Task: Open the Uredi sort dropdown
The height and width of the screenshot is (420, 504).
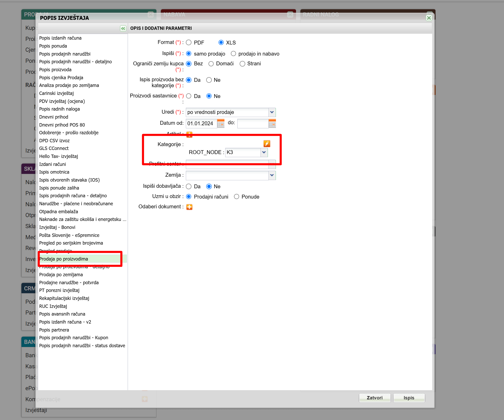Action: point(272,112)
